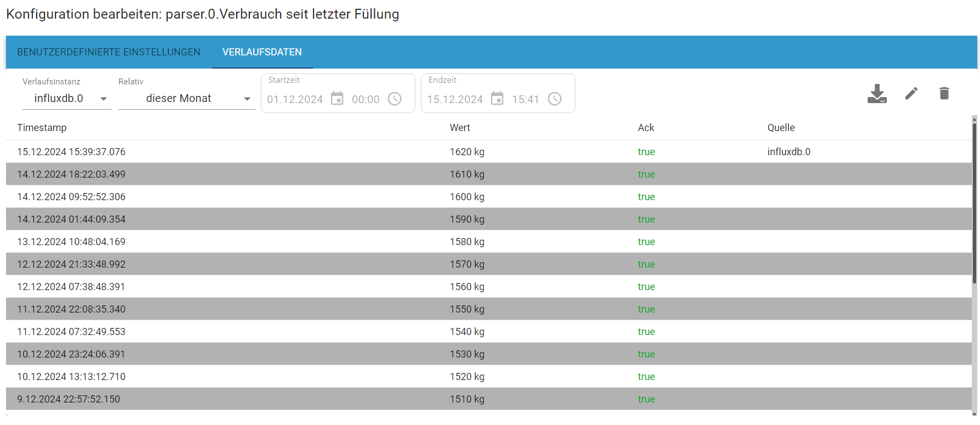Click the value 1530 kg
The image size is (980, 425).
click(x=467, y=354)
